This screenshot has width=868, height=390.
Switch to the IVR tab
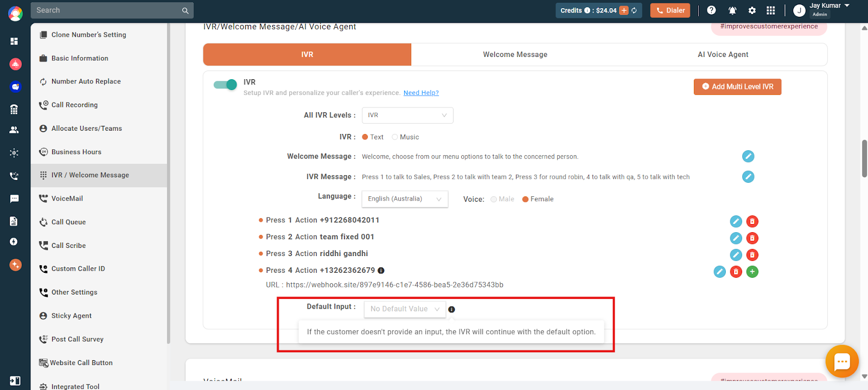click(307, 54)
